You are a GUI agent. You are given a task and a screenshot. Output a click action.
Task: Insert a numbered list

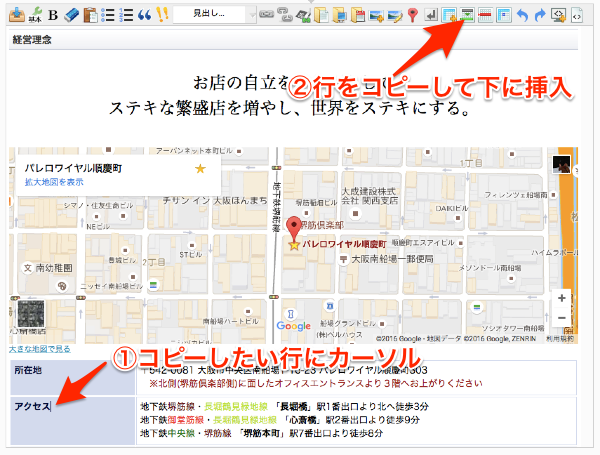click(x=126, y=15)
